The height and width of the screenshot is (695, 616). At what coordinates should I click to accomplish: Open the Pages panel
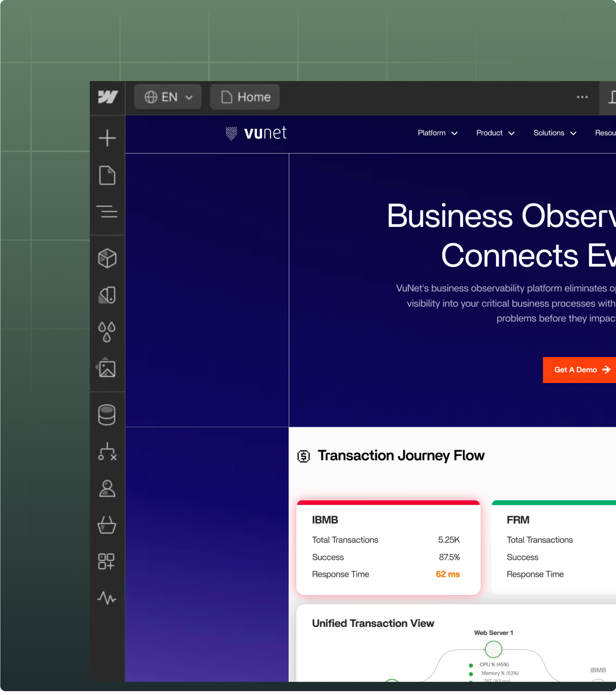click(x=107, y=175)
